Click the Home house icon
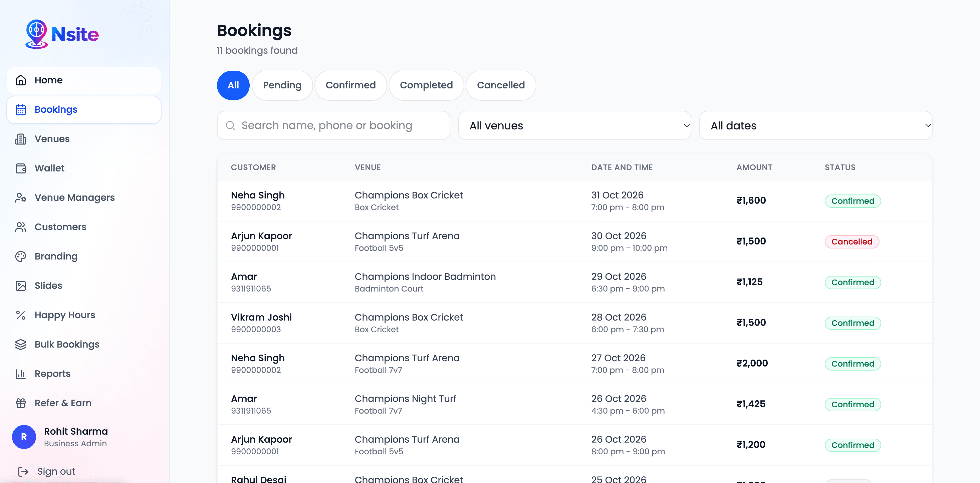Image resolution: width=980 pixels, height=483 pixels. point(21,80)
